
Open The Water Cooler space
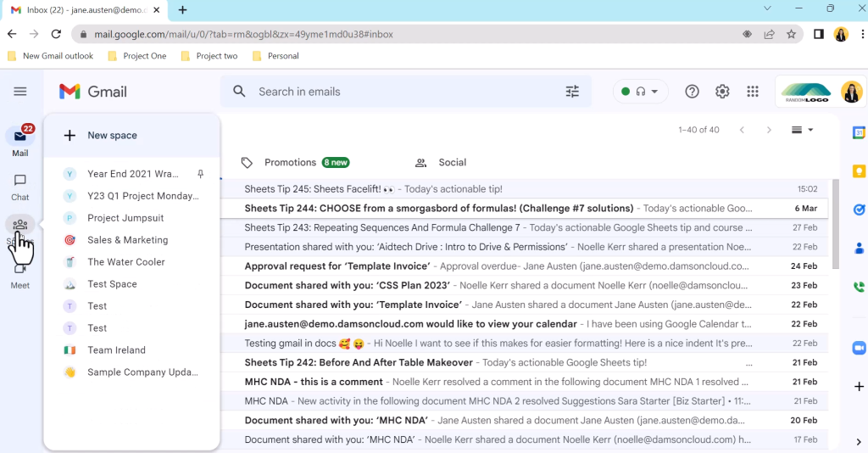[131, 262]
